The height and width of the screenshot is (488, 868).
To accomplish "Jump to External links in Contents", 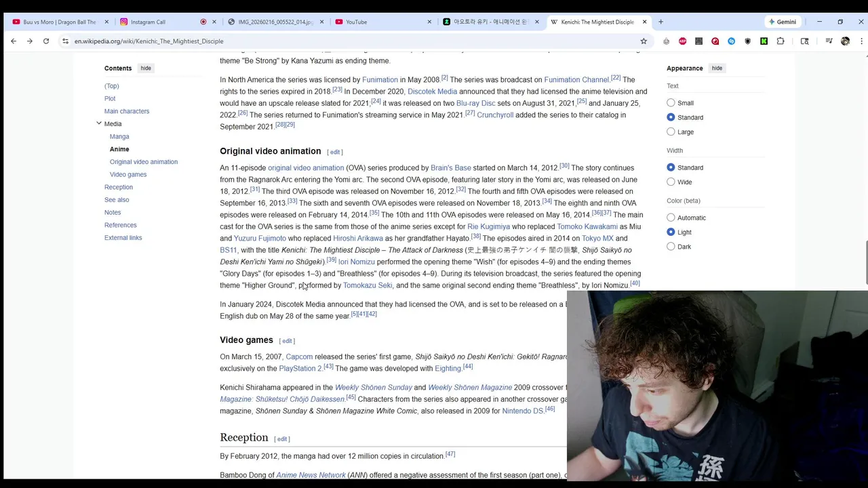I will [123, 238].
